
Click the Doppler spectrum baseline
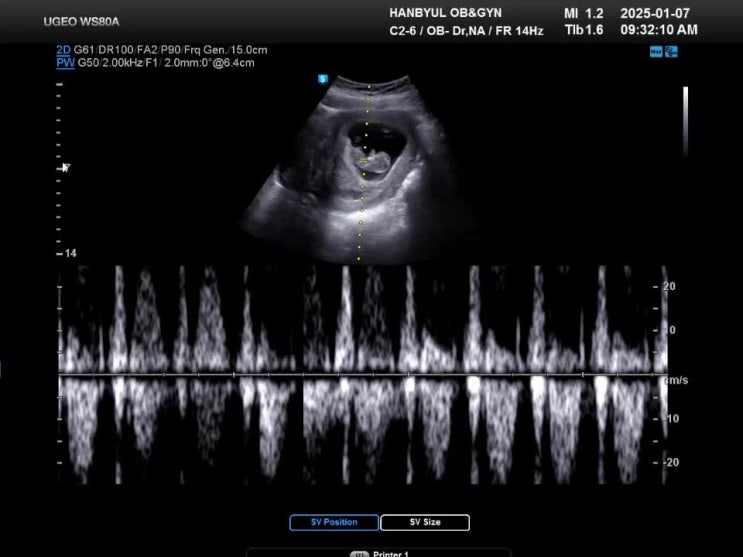(360, 375)
